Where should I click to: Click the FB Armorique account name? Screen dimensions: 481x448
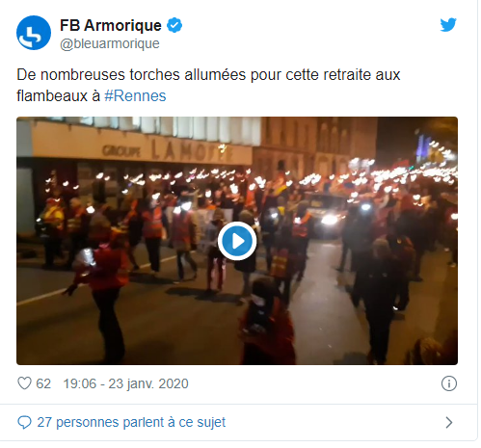[x=111, y=25]
